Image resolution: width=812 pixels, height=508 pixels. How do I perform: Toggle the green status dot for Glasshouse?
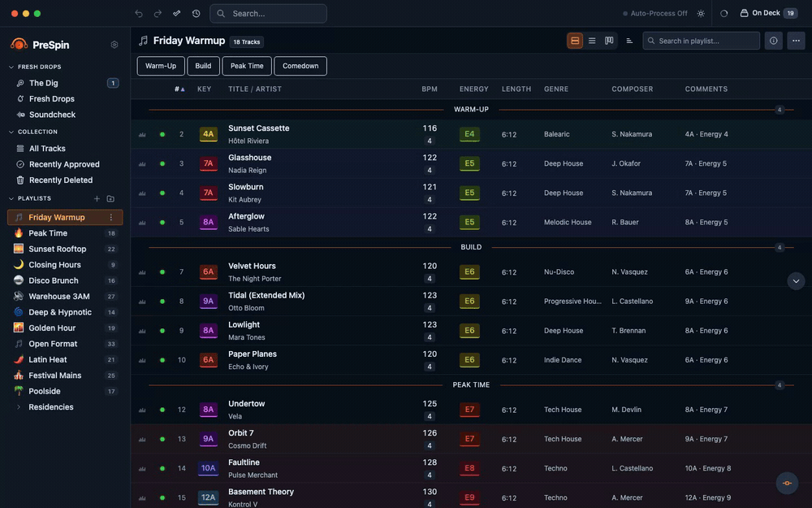[x=162, y=164]
